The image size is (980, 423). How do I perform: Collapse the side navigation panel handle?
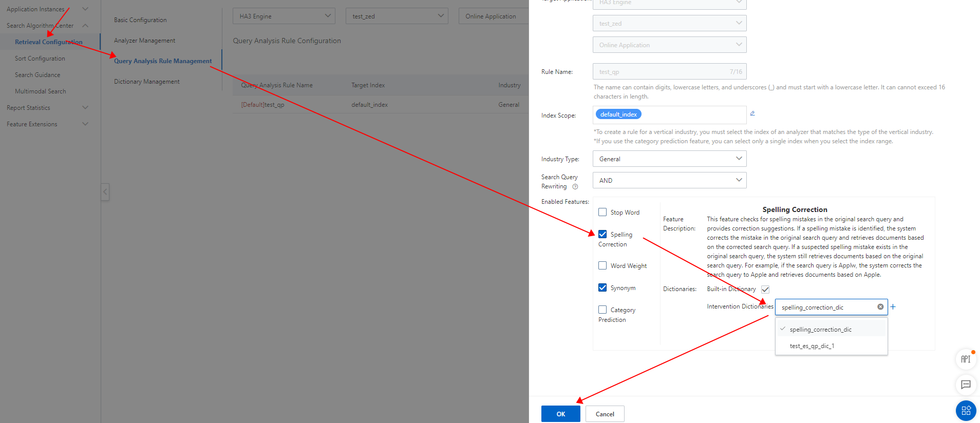tap(105, 192)
